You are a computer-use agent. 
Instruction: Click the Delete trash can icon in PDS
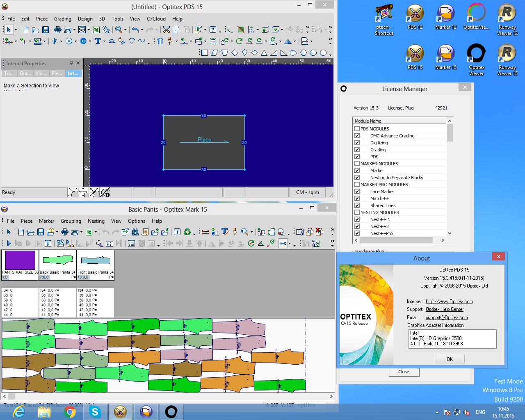point(160,41)
